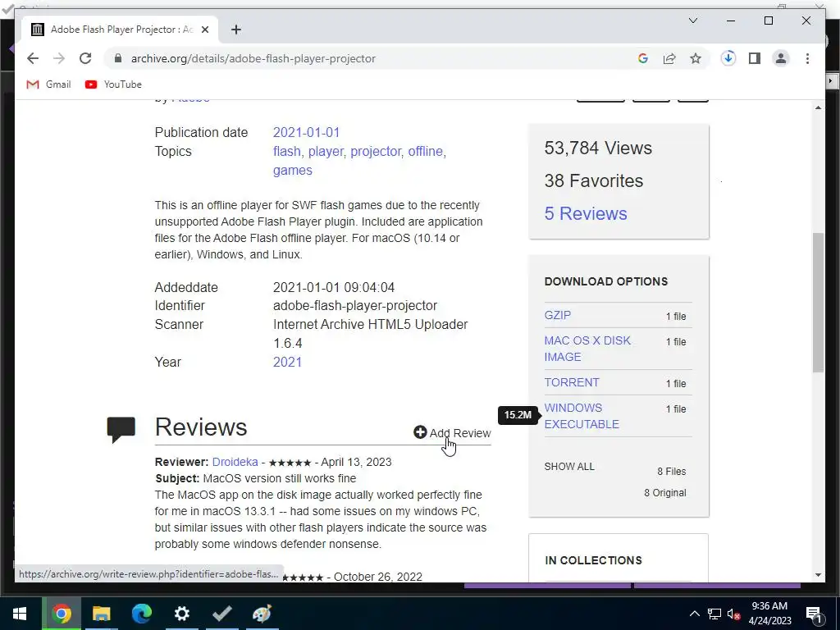Share this page icon
Screen dimensions: 840x630
click(x=669, y=58)
